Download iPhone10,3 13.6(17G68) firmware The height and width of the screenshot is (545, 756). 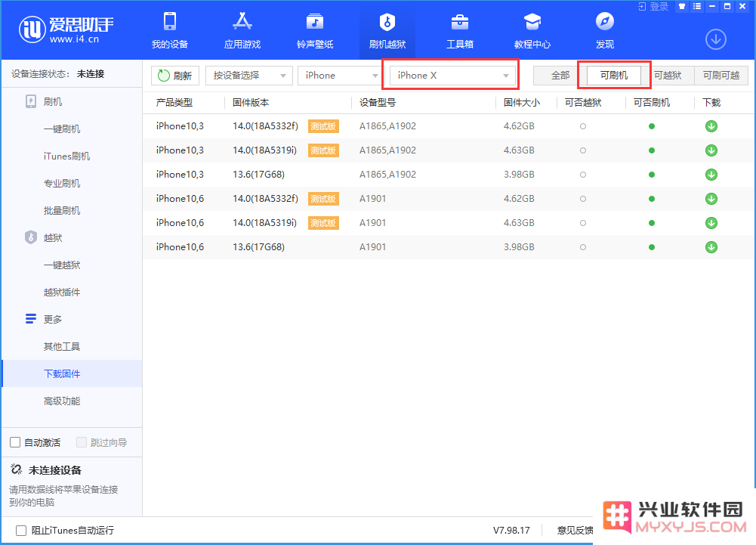click(x=711, y=175)
